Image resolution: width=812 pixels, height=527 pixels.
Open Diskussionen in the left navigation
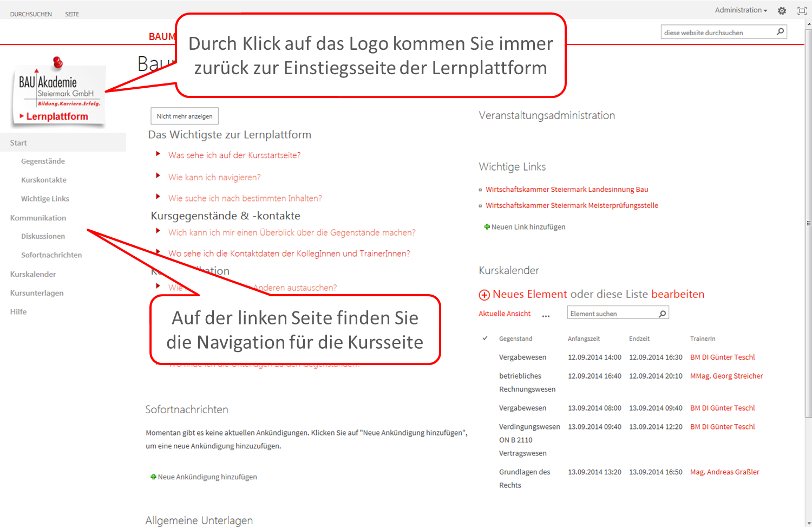(x=43, y=236)
